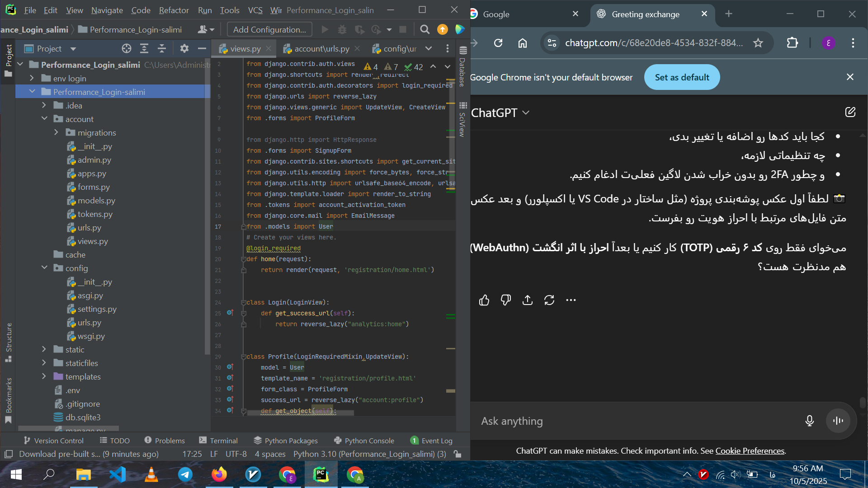Click the Chrome address bar URL

pos(654,43)
